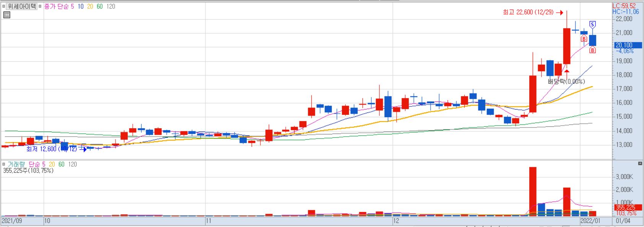Click the 거래량 volume indicator label
This screenshot has height=227, width=644.
click(x=16, y=164)
